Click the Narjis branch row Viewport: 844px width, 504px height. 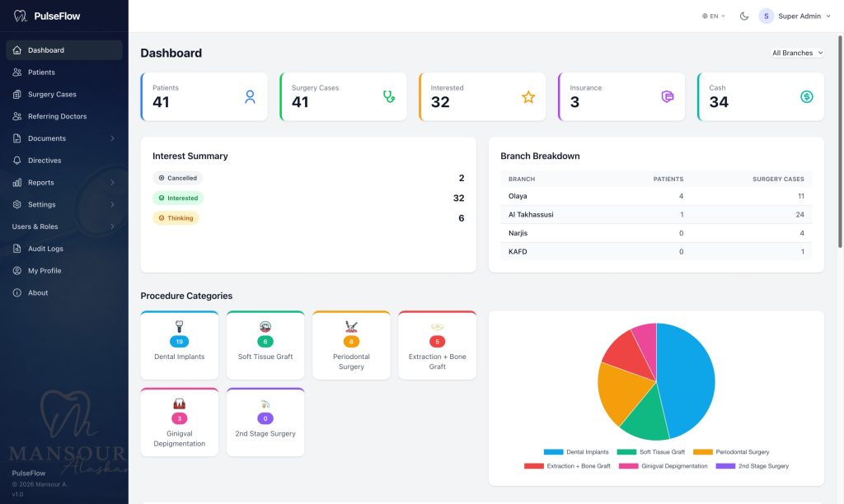click(x=656, y=233)
